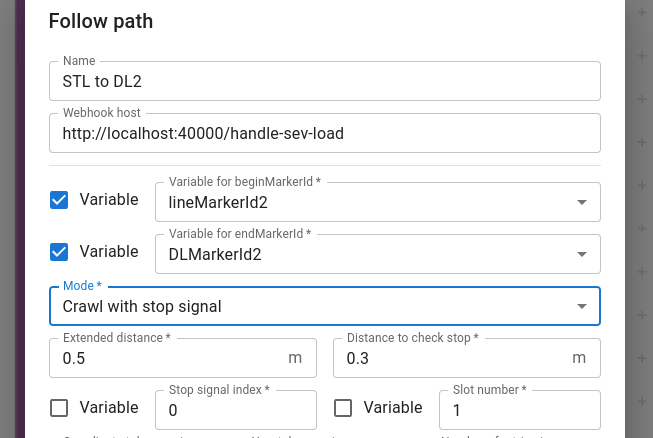This screenshot has height=438, width=653.
Task: Uncheck Variable checkbox for beginMarkerId
Action: point(59,200)
